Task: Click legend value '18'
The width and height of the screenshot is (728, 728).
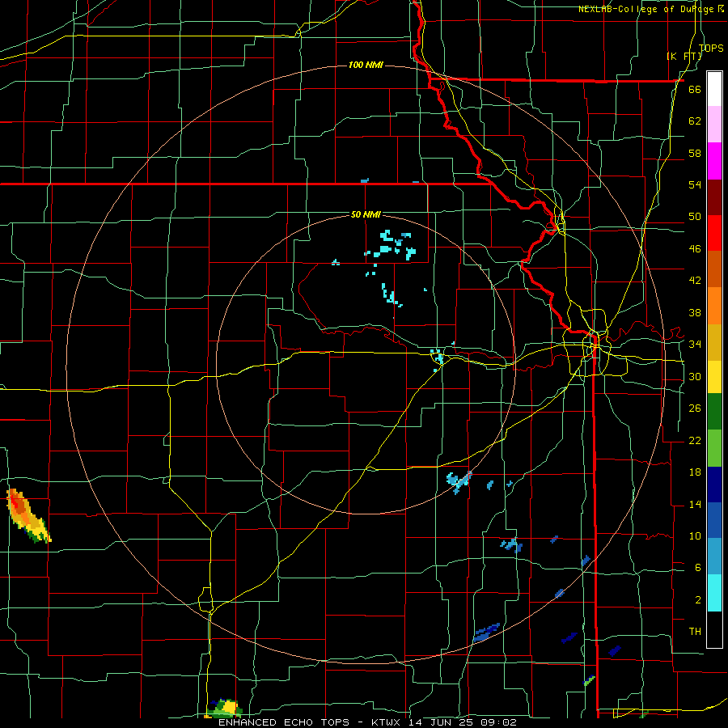Action: 695,472
